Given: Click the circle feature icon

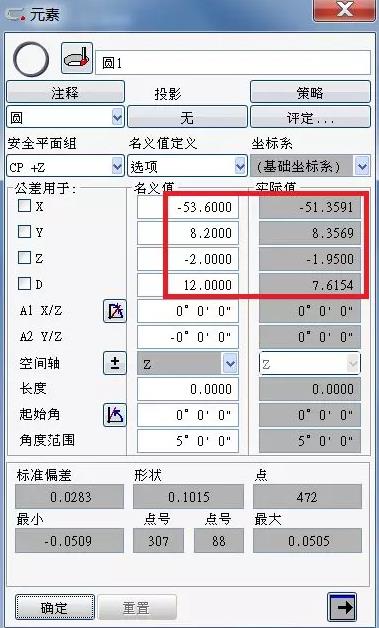Looking at the screenshot, I should [x=31, y=60].
